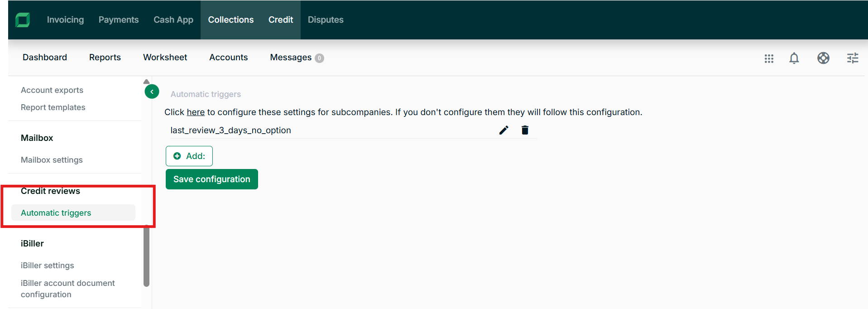Delete the last_review_3_days_no_option trigger
The image size is (868, 309).
point(525,130)
